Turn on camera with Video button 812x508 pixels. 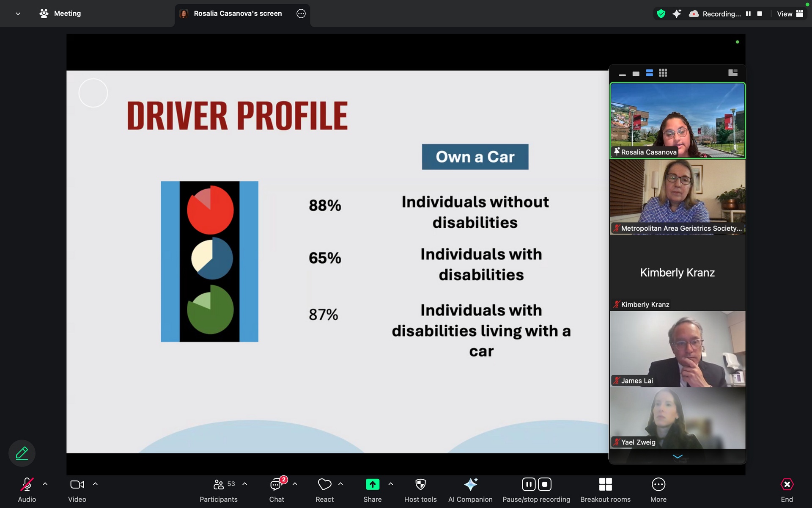77,489
